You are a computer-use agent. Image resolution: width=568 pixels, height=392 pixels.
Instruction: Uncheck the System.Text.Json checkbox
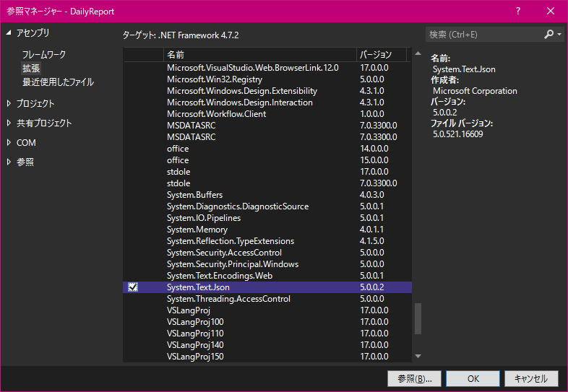[133, 287]
